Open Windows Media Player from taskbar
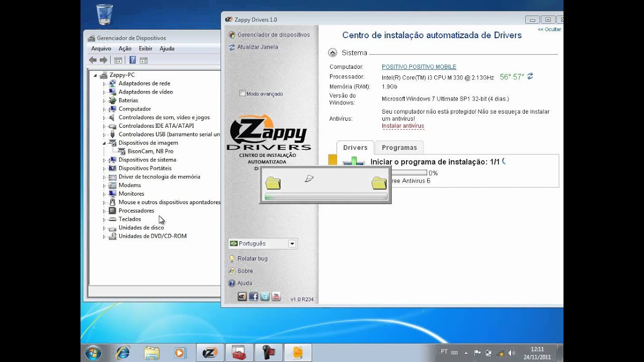The image size is (644, 362). click(180, 352)
